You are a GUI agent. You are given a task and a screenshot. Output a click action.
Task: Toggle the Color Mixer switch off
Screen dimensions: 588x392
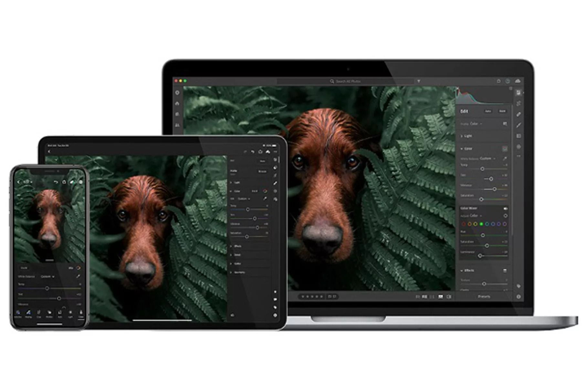tap(506, 208)
